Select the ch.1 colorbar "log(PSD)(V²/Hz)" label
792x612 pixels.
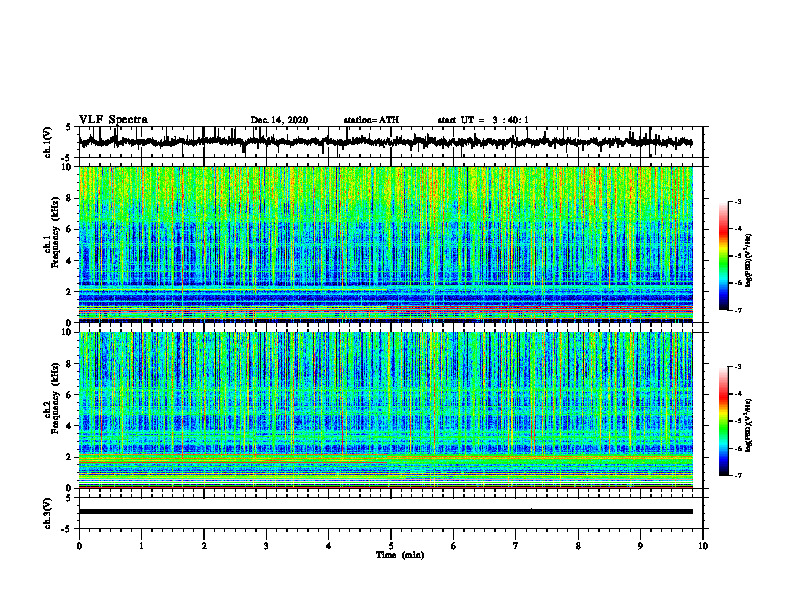(x=749, y=260)
